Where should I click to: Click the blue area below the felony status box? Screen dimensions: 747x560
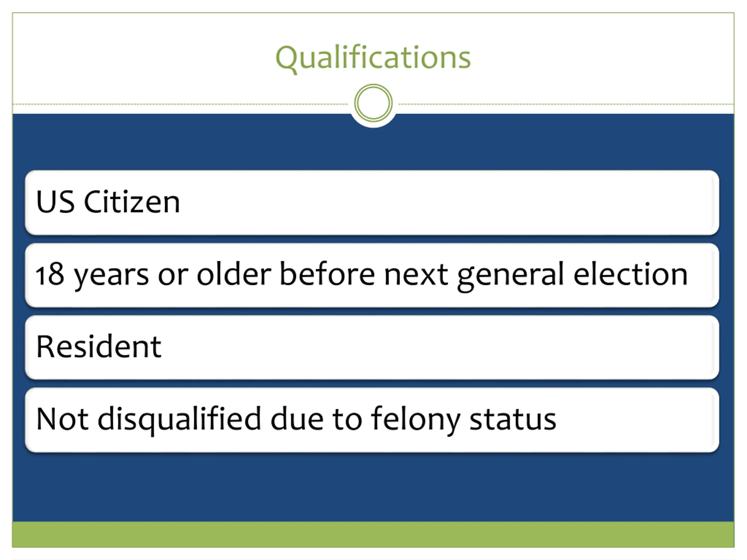click(x=373, y=487)
